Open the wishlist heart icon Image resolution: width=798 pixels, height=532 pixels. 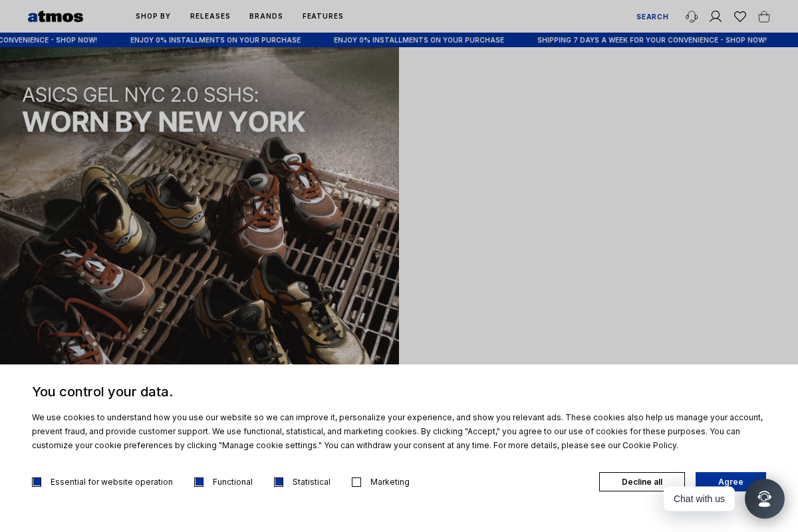740,17
